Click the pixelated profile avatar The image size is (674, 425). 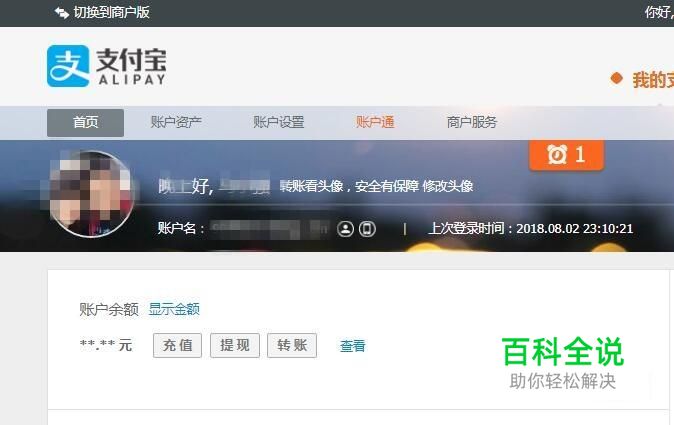click(x=92, y=194)
